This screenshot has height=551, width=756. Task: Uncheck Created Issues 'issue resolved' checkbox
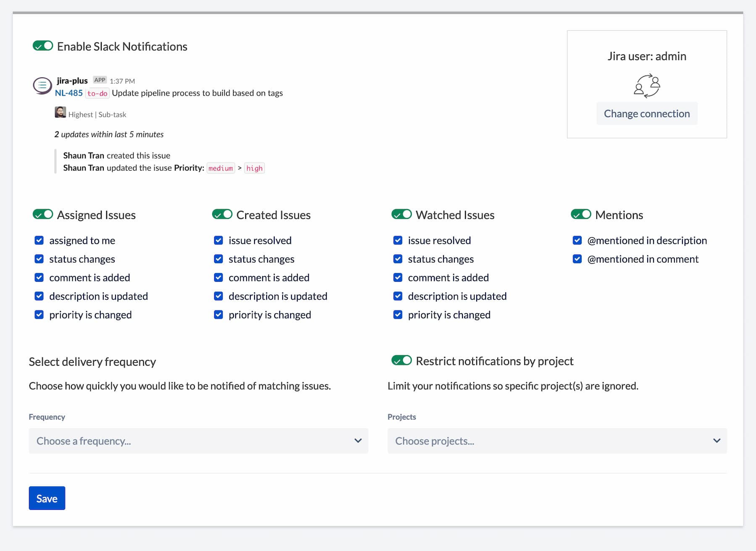(x=218, y=240)
